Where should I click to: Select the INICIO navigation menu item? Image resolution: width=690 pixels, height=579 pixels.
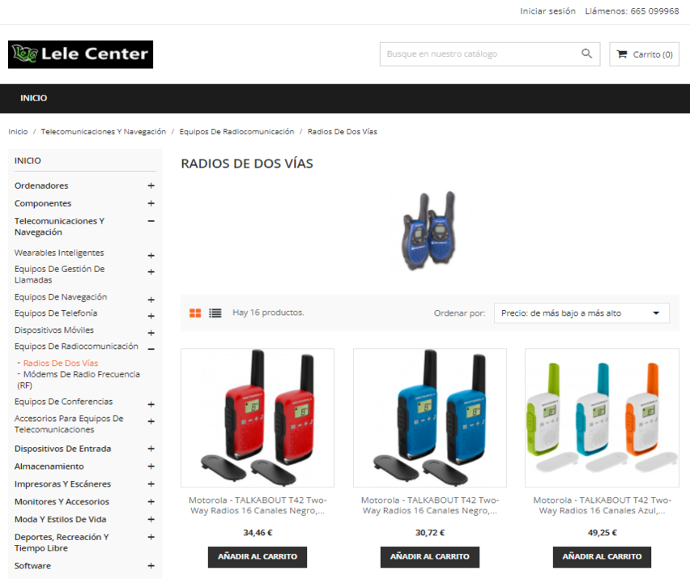(34, 98)
